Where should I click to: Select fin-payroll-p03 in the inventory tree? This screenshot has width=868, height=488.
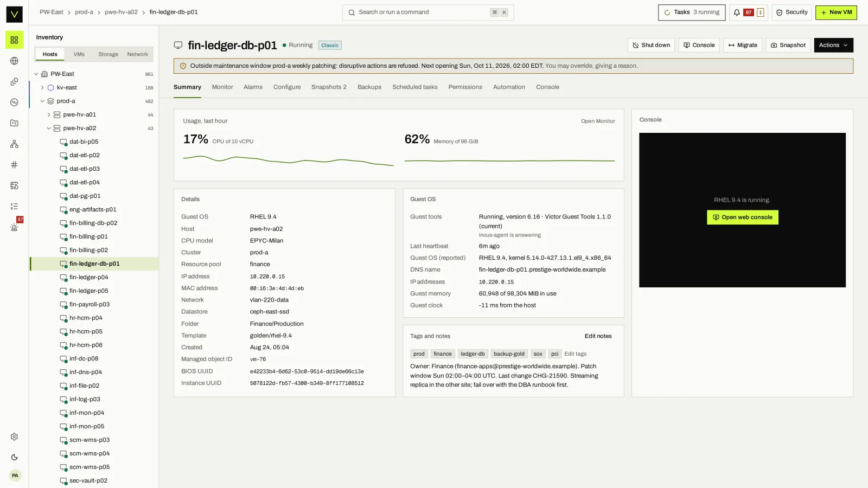coord(90,305)
